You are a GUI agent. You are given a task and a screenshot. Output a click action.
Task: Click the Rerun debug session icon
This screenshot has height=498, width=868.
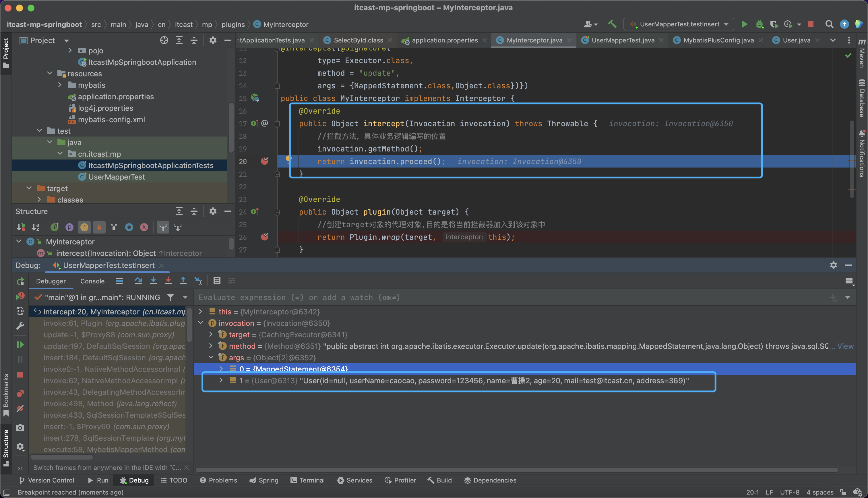click(20, 281)
